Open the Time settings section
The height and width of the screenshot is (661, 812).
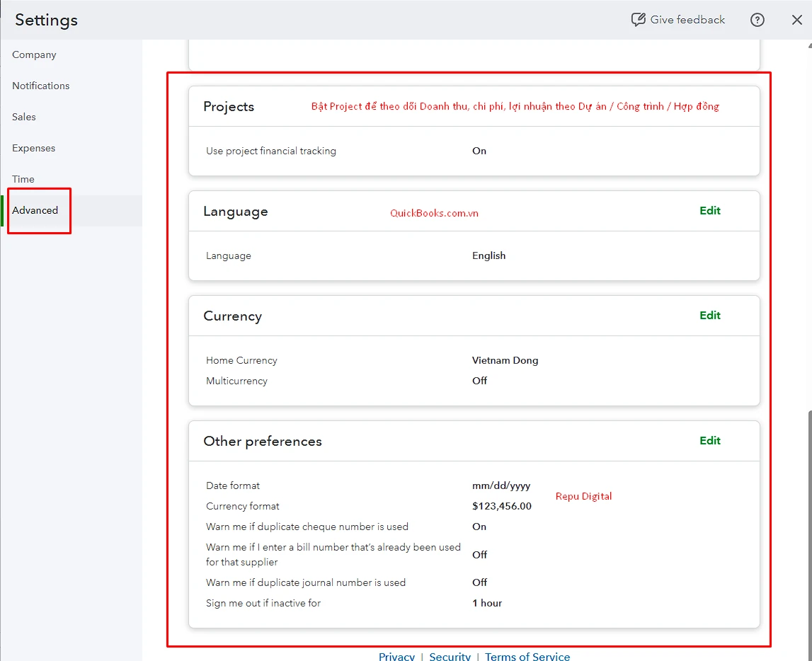[22, 179]
